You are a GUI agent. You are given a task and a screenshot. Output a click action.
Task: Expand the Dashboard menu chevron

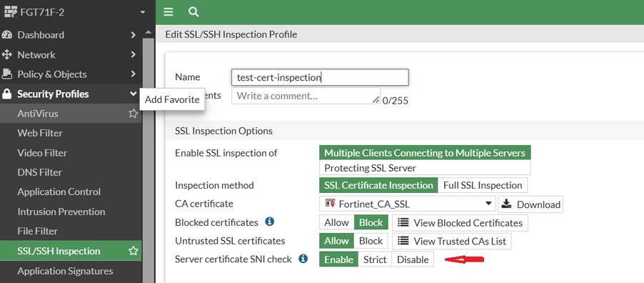[133, 34]
